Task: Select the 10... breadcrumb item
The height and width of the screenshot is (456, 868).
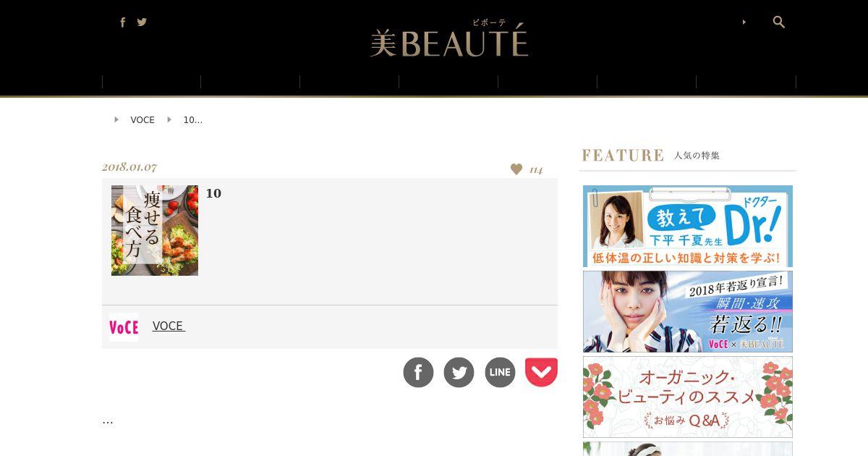Action: coord(193,120)
